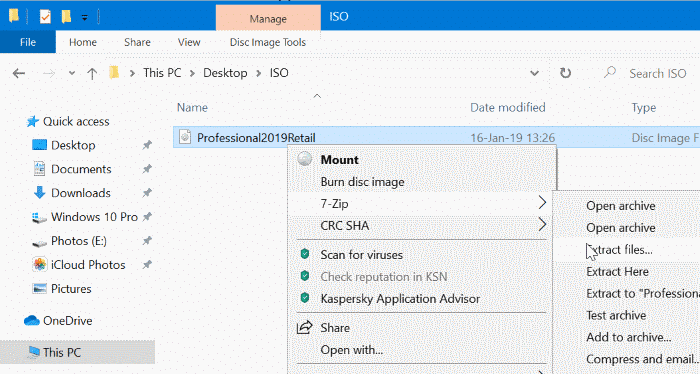
Task: Open Documents in the navigation pane
Action: tap(81, 169)
